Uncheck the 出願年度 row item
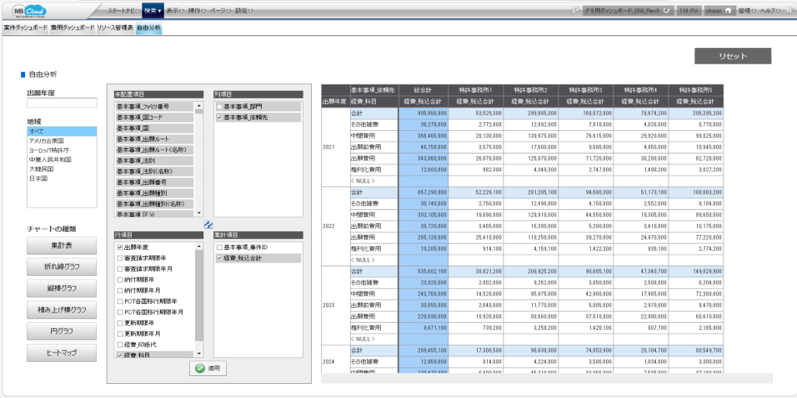 [x=120, y=248]
